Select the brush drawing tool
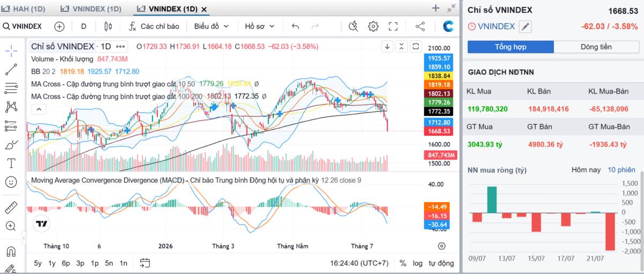The width and height of the screenshot is (644, 274). pos(11,145)
